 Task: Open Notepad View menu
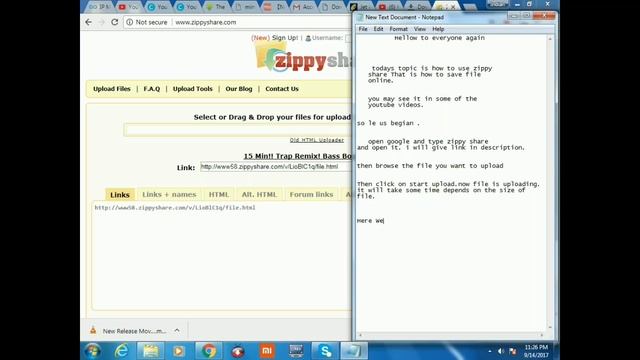click(x=420, y=29)
